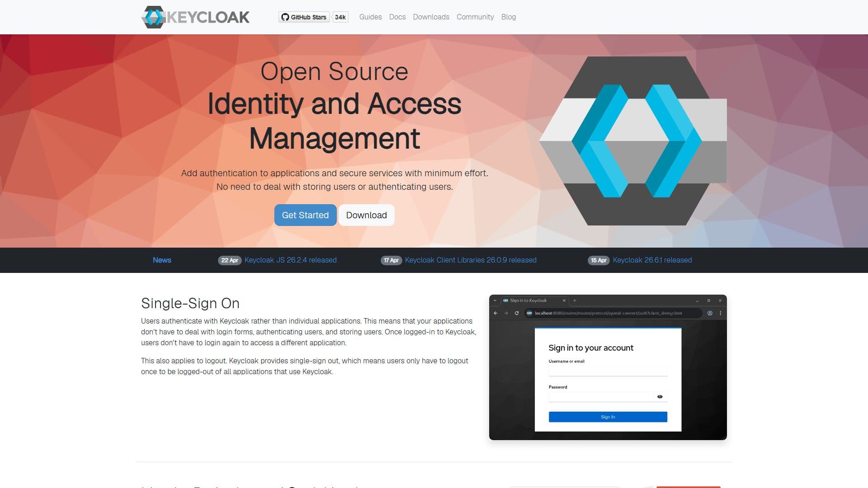
Task: Click the Username or email field
Action: (608, 371)
